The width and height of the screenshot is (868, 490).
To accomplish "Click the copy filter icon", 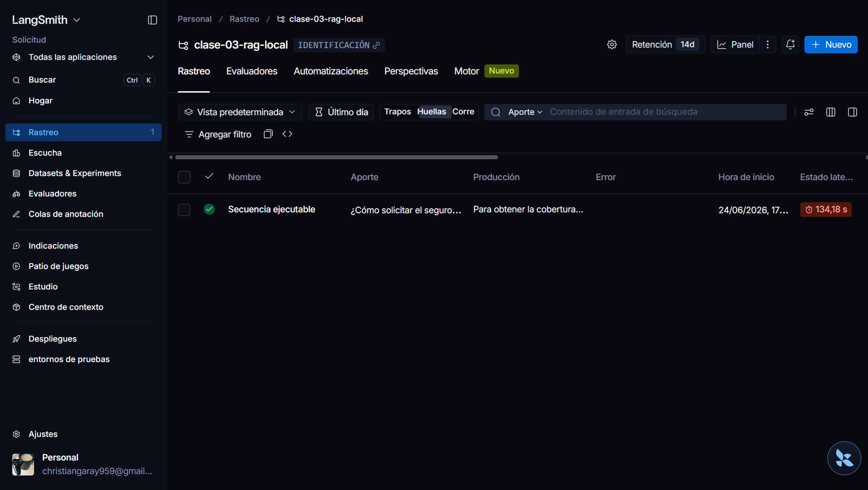I will [268, 134].
